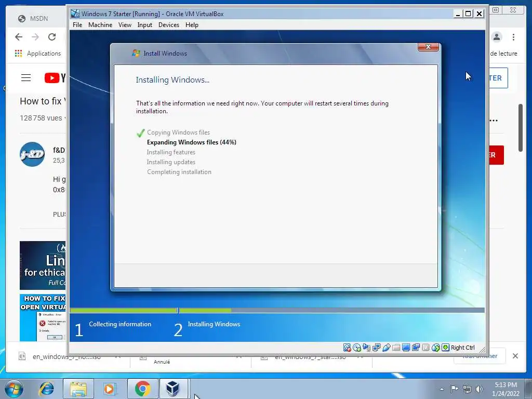This screenshot has width=532, height=399.
Task: Click the audio indicator icon in VirtualBox status bar
Action: coord(366,348)
